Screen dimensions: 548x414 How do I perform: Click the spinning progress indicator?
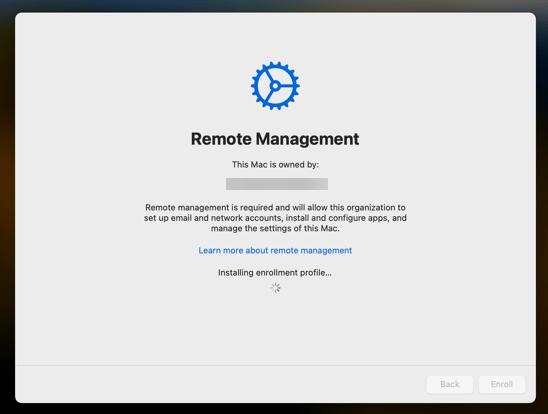275,288
